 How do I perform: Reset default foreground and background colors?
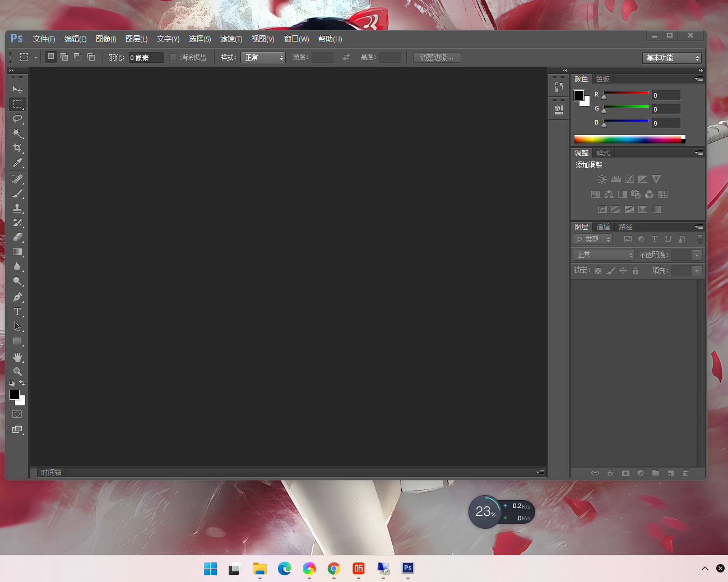(x=12, y=384)
